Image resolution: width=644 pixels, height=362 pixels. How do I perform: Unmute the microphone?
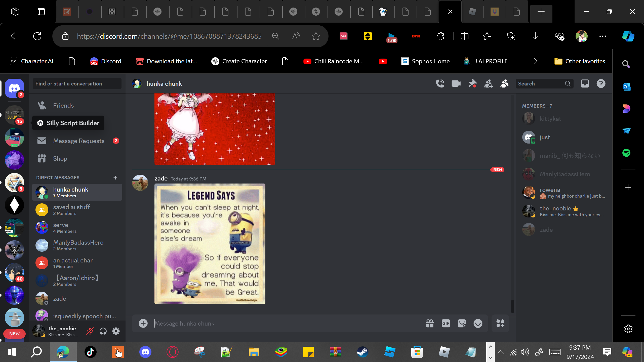90,331
